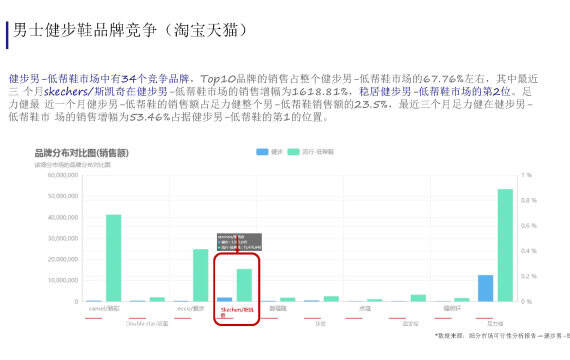Image resolution: width=570 pixels, height=360 pixels.
Task: Toggle the blue 健步 legend series
Action: coord(269,152)
